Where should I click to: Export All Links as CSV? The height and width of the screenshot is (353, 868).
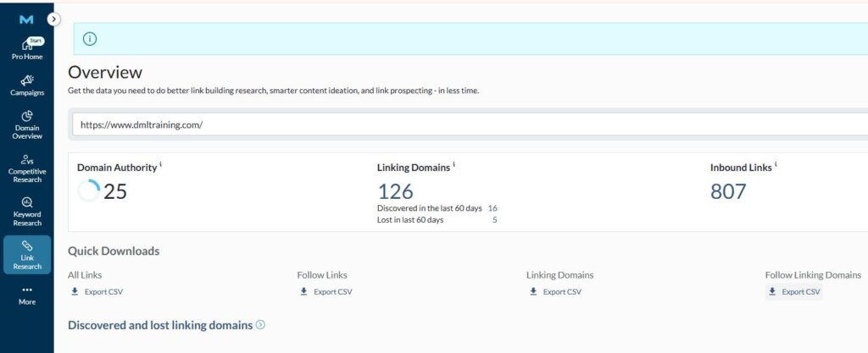click(x=97, y=292)
